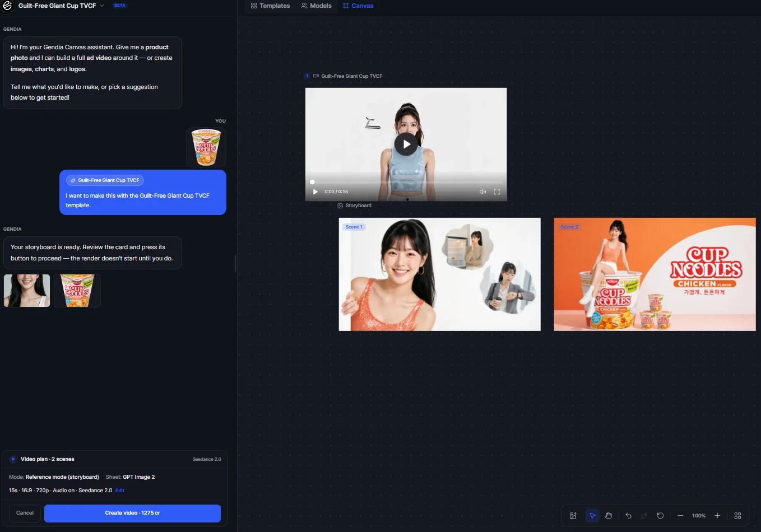Click the Gendia logo icon
This screenshot has height=532, width=761.
pyautogui.click(x=7, y=6)
